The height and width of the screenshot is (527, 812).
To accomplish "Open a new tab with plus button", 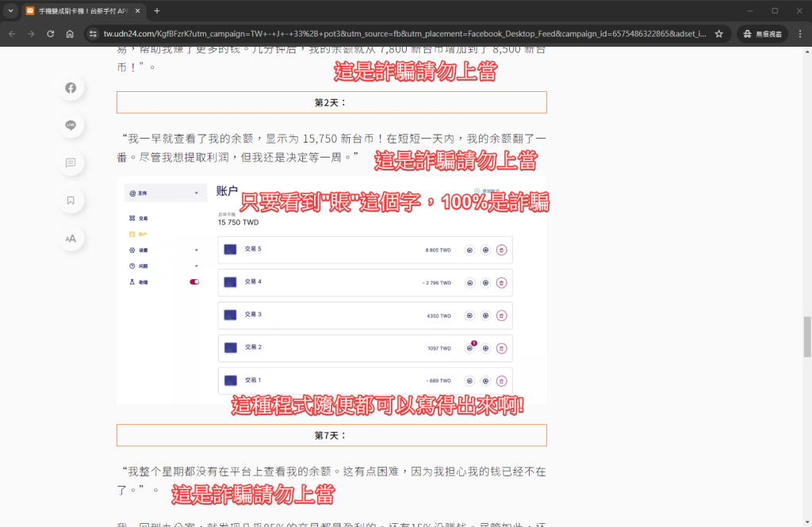I will click(157, 11).
